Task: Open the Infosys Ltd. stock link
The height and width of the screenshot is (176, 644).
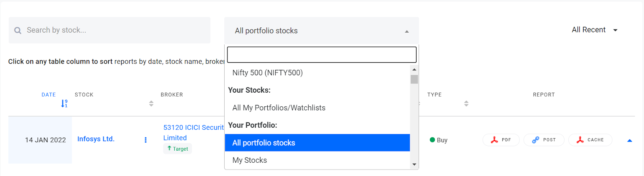Action: 96,139
